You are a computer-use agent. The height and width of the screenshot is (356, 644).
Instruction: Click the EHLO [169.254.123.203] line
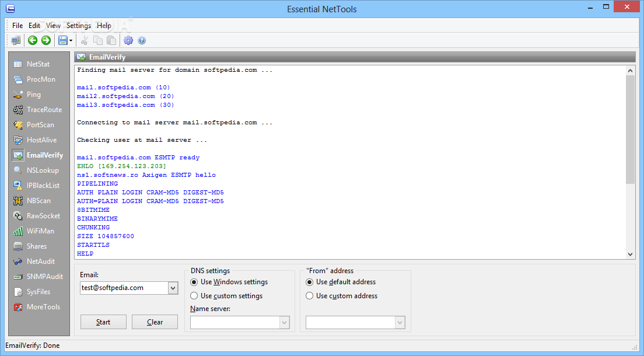(121, 166)
